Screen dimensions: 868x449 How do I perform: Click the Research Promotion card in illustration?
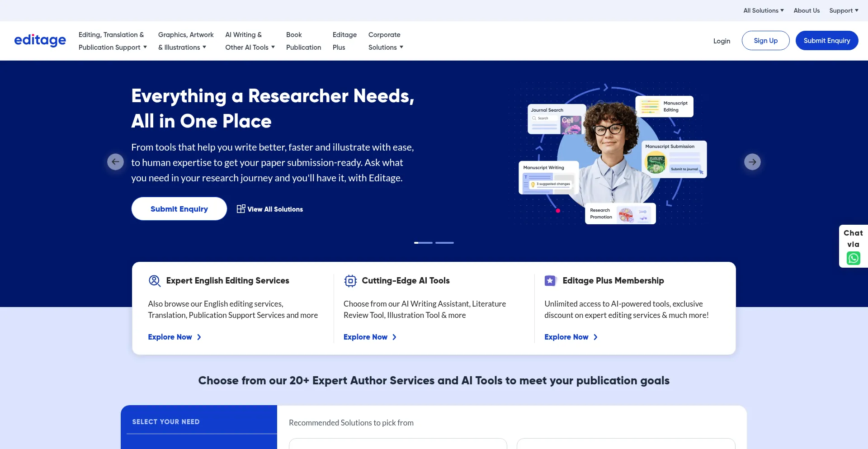click(x=620, y=213)
